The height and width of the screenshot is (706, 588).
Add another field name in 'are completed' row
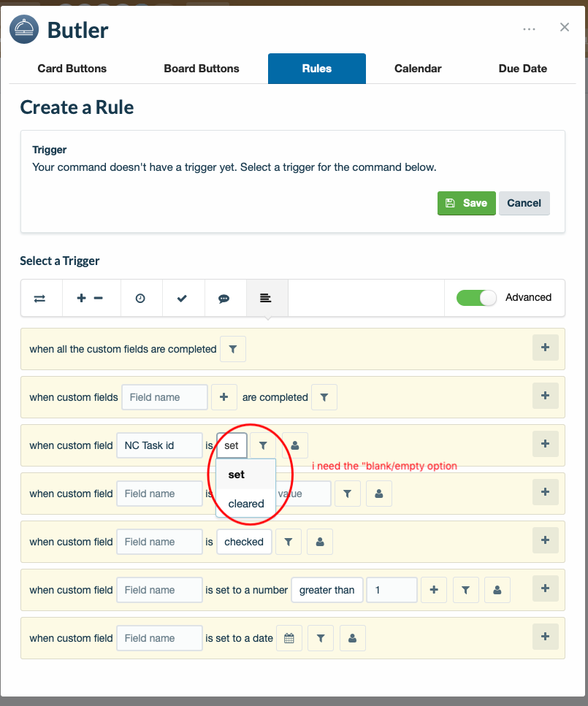point(224,397)
